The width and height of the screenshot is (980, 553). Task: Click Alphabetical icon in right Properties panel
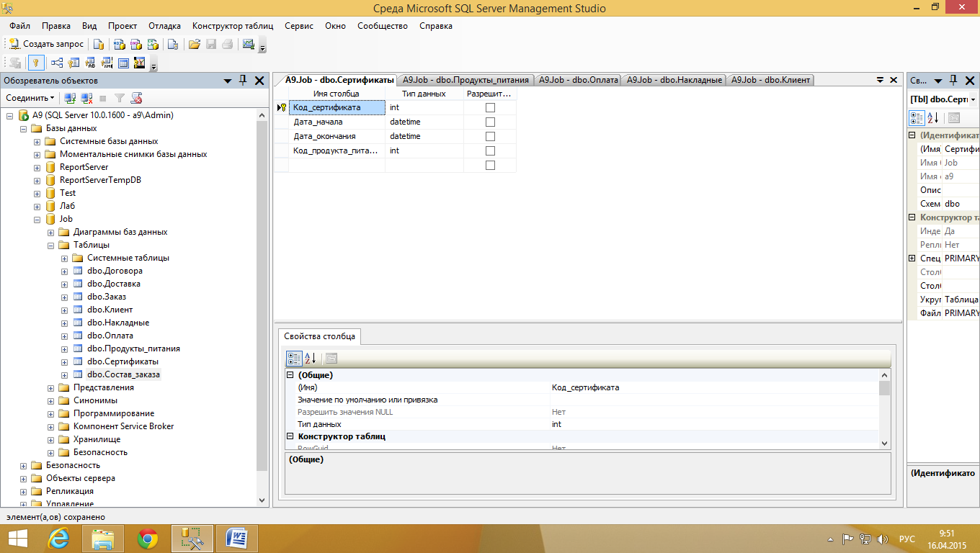(x=932, y=117)
